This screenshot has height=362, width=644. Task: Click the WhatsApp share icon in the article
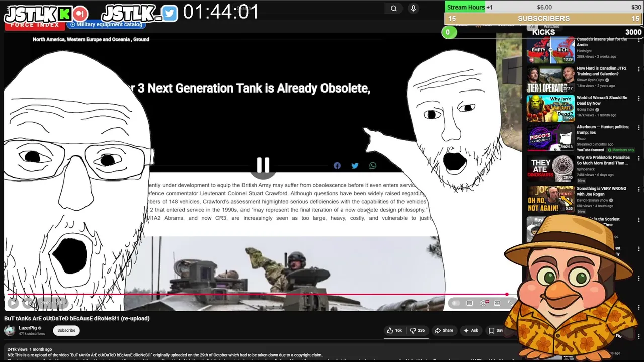(373, 166)
